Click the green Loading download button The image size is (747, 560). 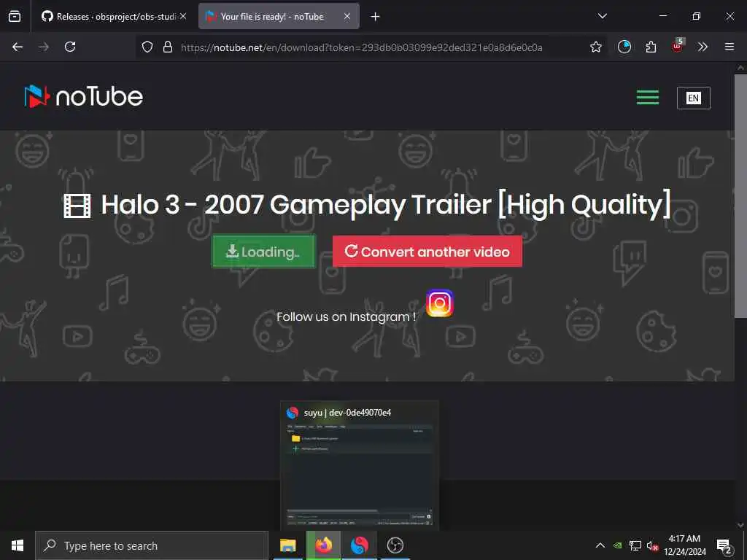(x=263, y=252)
